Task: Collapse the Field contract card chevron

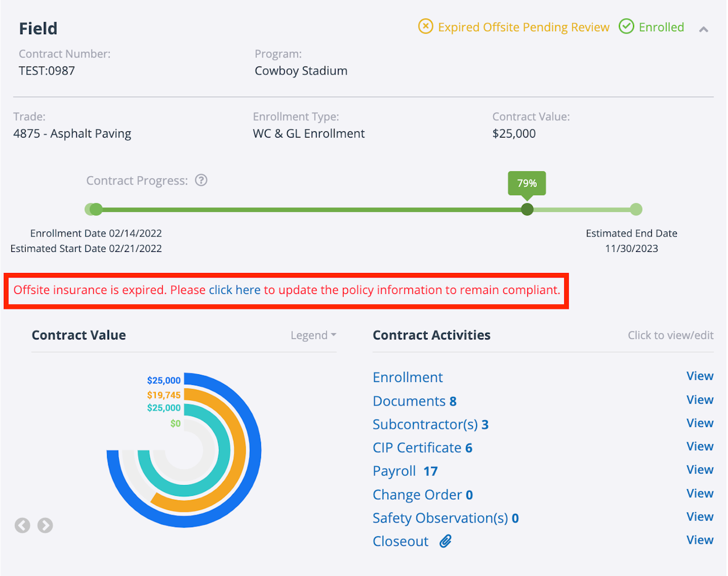Action: (x=704, y=29)
